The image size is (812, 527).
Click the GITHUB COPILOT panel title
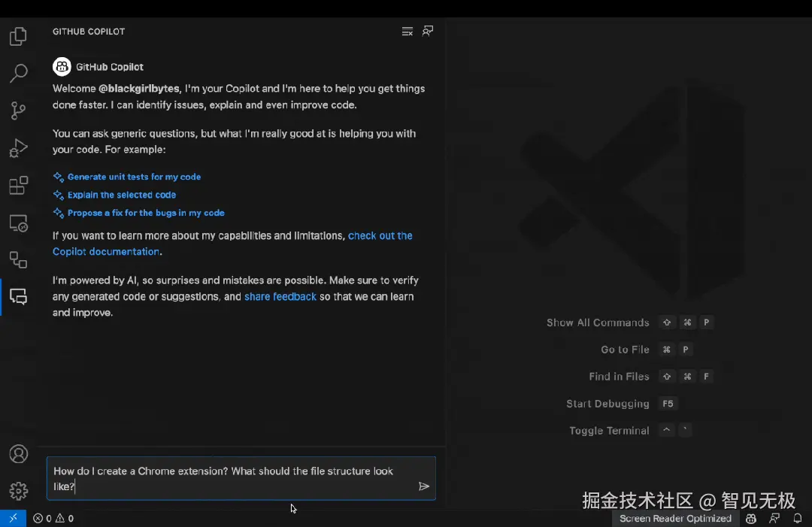tap(89, 32)
